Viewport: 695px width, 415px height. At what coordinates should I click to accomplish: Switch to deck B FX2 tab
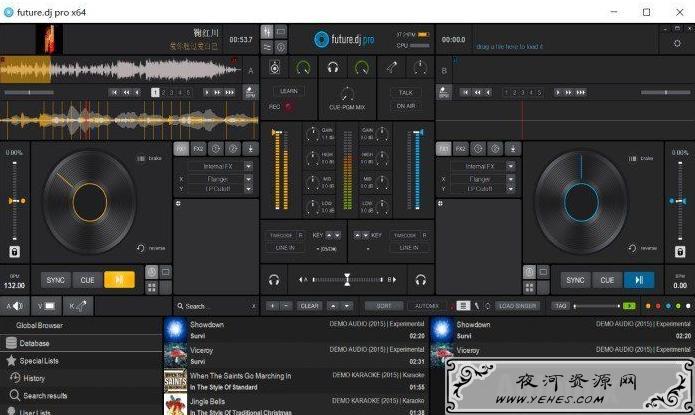[x=461, y=149]
